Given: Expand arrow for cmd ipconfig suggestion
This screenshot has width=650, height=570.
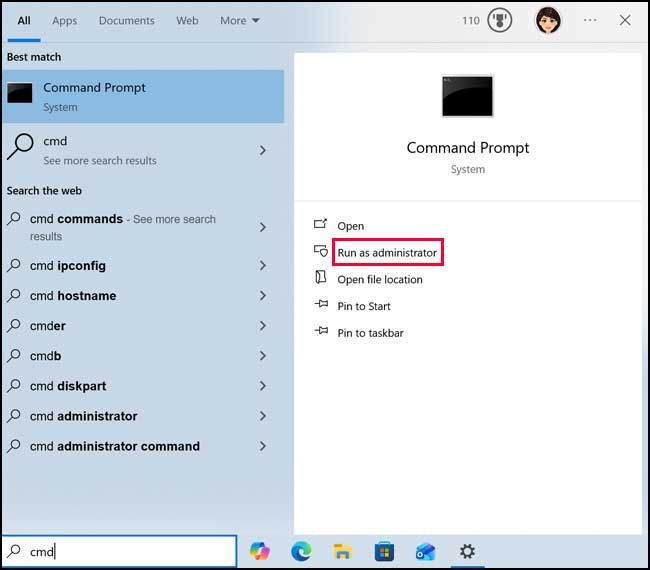Looking at the screenshot, I should tap(262, 265).
